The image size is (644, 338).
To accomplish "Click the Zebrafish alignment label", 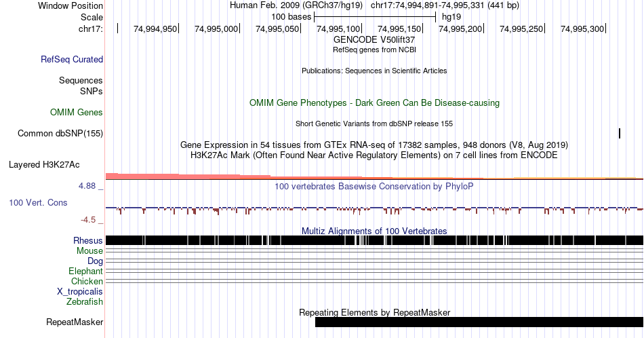I will (x=85, y=301).
